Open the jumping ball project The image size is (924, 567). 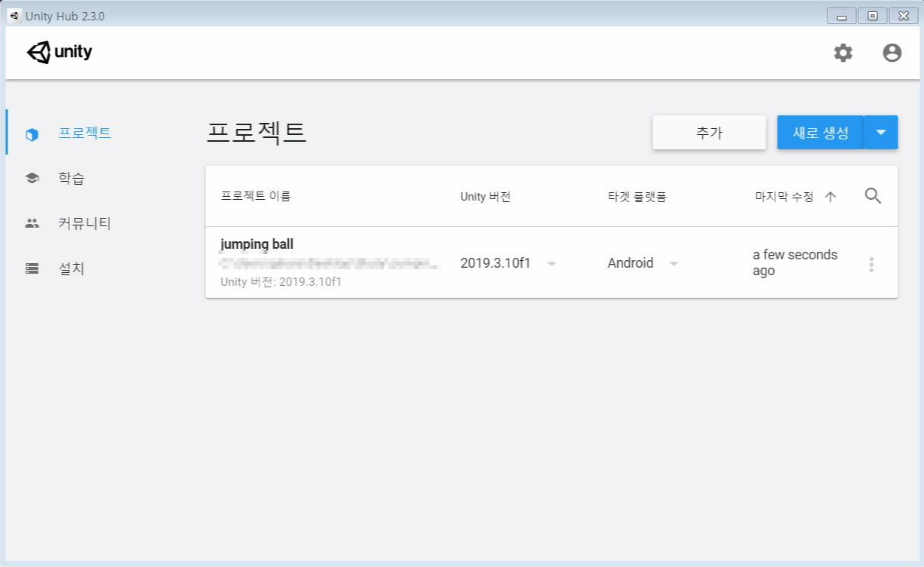(257, 244)
